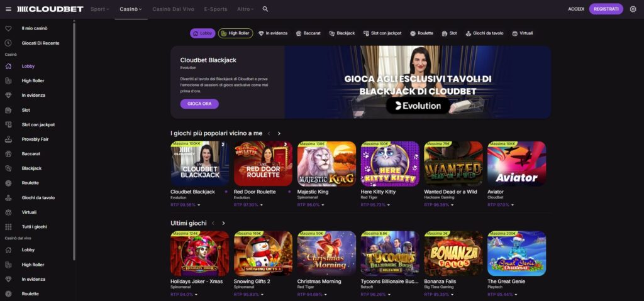Click sidebar vertical scrollbar

[x=74, y=141]
